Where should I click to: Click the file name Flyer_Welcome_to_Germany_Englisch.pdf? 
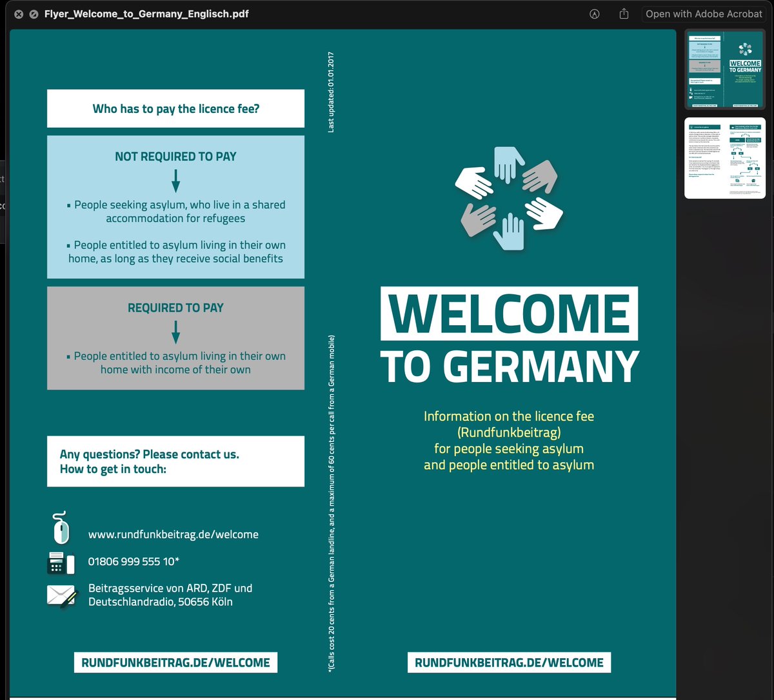(146, 14)
